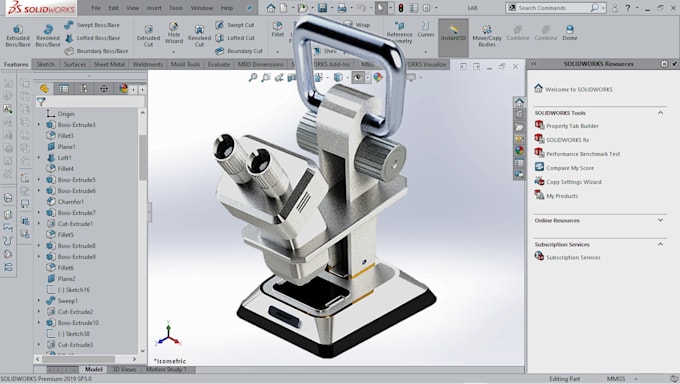Toggle the Instant3D mode
This screenshot has width=680, height=384.
click(453, 33)
